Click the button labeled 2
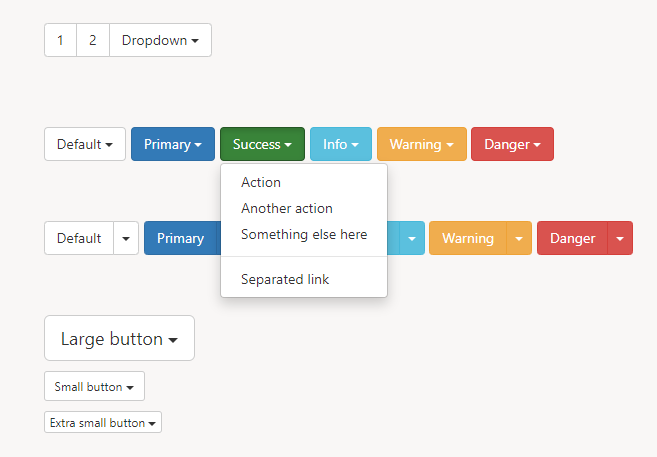Viewport: 657px width, 457px height. coord(93,40)
